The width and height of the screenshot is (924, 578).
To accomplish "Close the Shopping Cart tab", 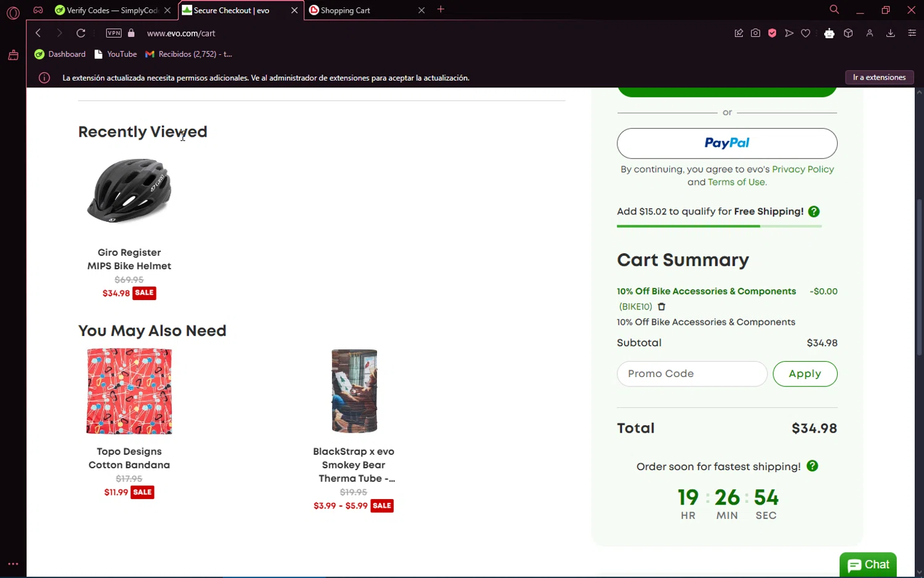I will point(421,10).
